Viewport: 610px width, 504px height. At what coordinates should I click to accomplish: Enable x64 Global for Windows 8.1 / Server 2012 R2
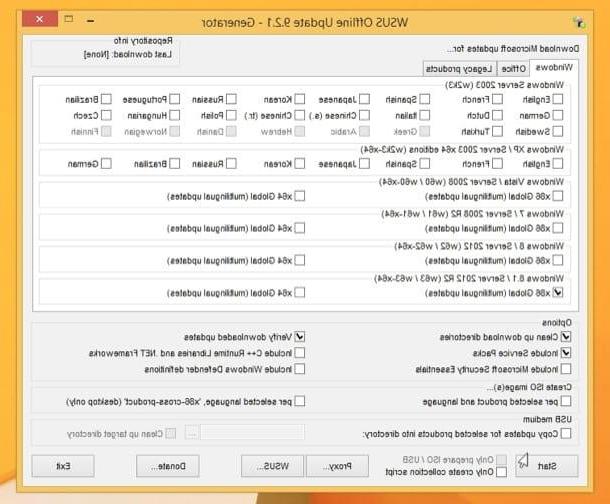point(300,292)
